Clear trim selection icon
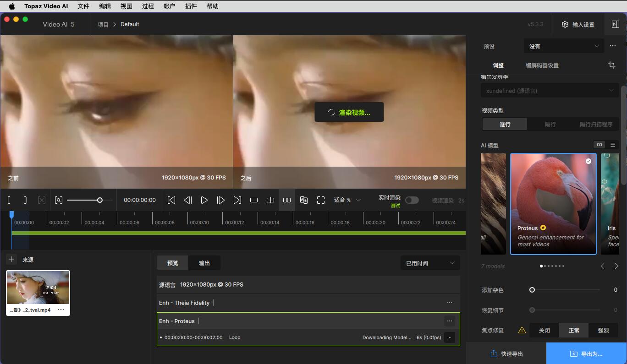627x364 pixels. (x=41, y=200)
